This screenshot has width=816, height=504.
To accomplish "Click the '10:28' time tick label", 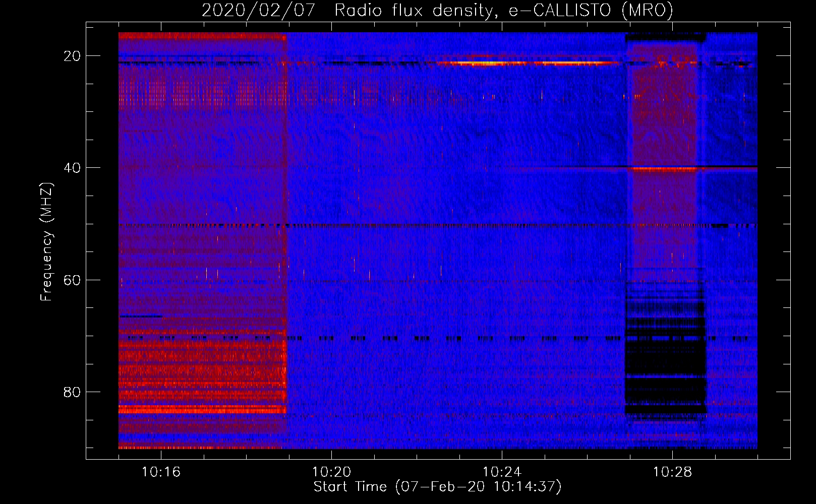I will pyautogui.click(x=672, y=472).
